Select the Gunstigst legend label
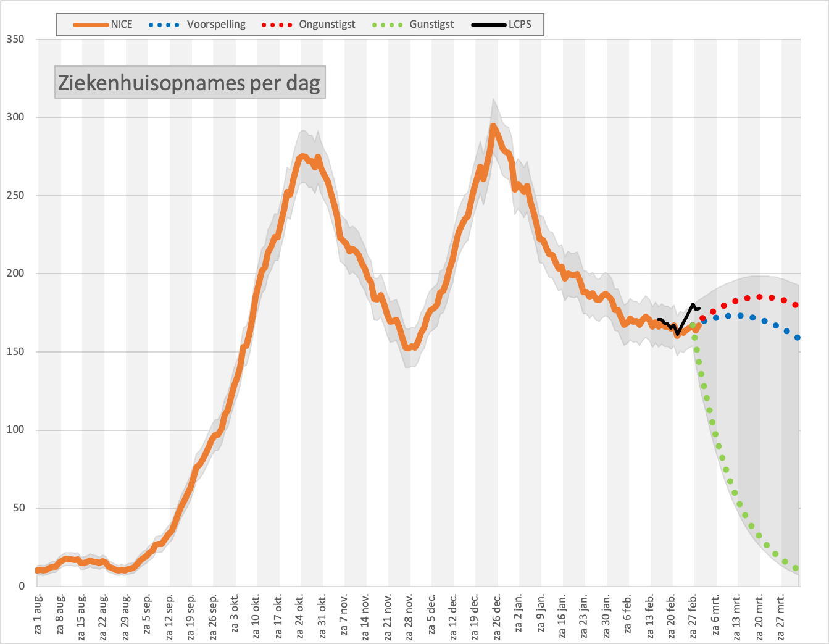 [431, 25]
